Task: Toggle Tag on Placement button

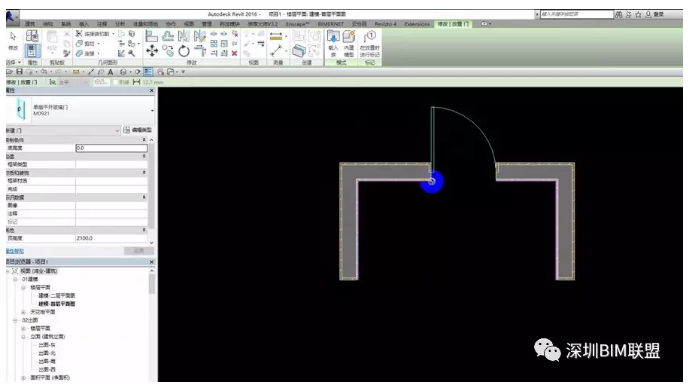Action: (370, 43)
